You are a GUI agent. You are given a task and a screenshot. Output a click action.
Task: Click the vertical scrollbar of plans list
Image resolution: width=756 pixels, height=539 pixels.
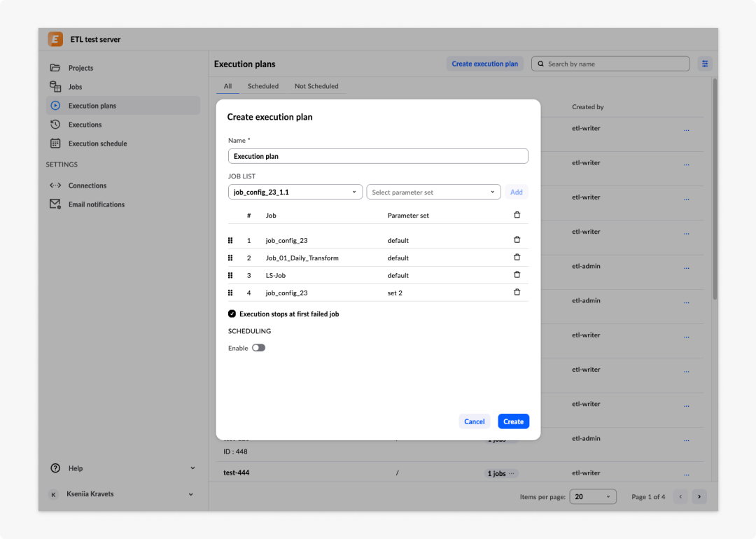pos(715,189)
